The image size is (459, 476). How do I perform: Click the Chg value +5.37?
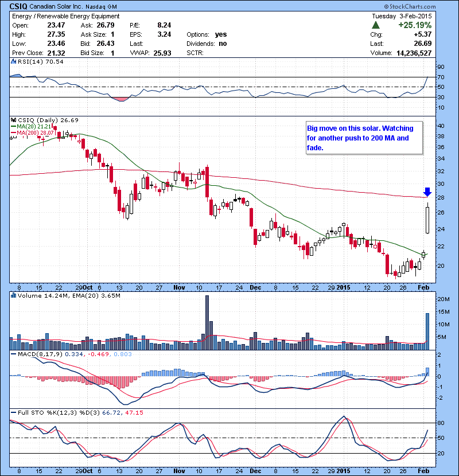[423, 34]
